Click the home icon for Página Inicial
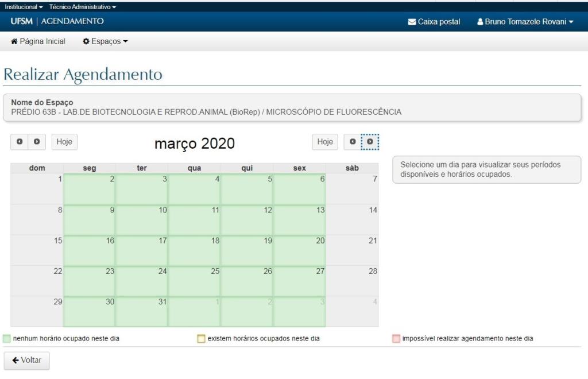 point(14,41)
